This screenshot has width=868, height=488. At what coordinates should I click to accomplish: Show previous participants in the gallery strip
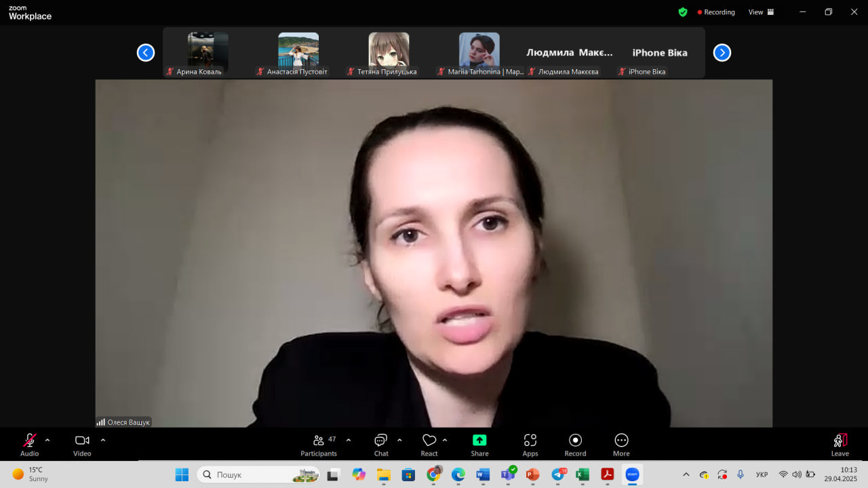[x=146, y=52]
